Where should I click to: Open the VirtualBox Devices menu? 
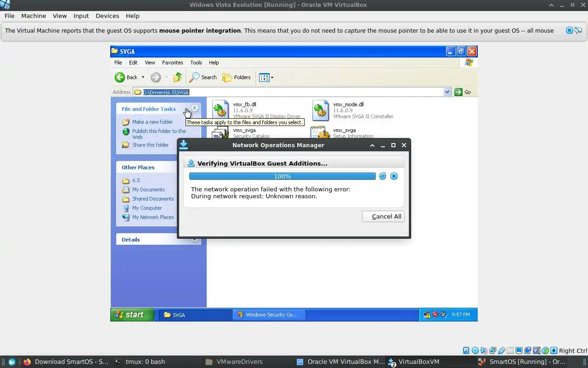coord(107,16)
